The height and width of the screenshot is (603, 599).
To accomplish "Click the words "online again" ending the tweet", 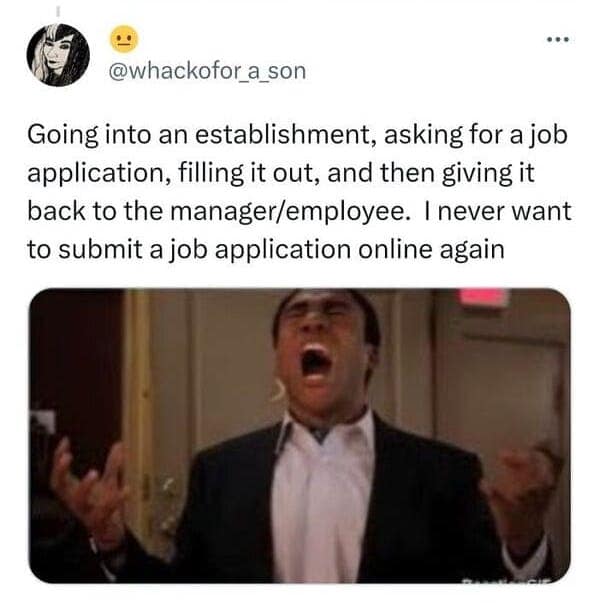I will [431, 250].
